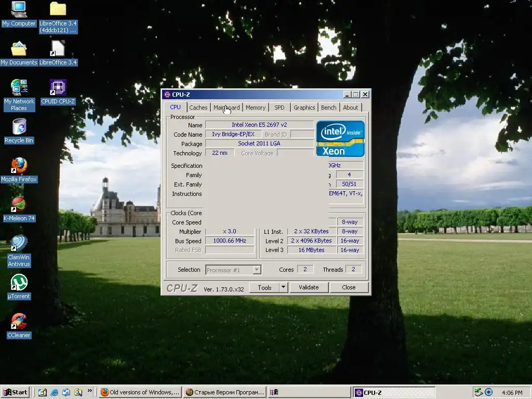Click the 2 x 4096 KBytes Level 2 value
532x399 pixels.
coord(312,241)
